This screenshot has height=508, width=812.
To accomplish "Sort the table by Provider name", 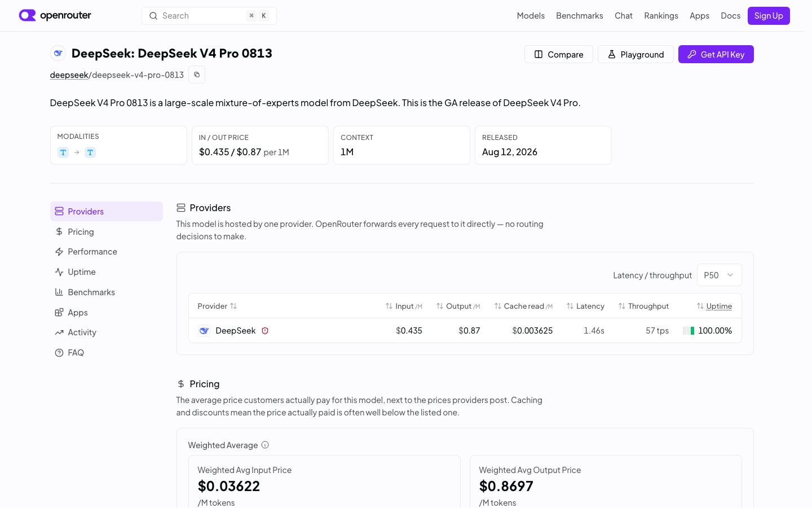I will pyautogui.click(x=217, y=306).
